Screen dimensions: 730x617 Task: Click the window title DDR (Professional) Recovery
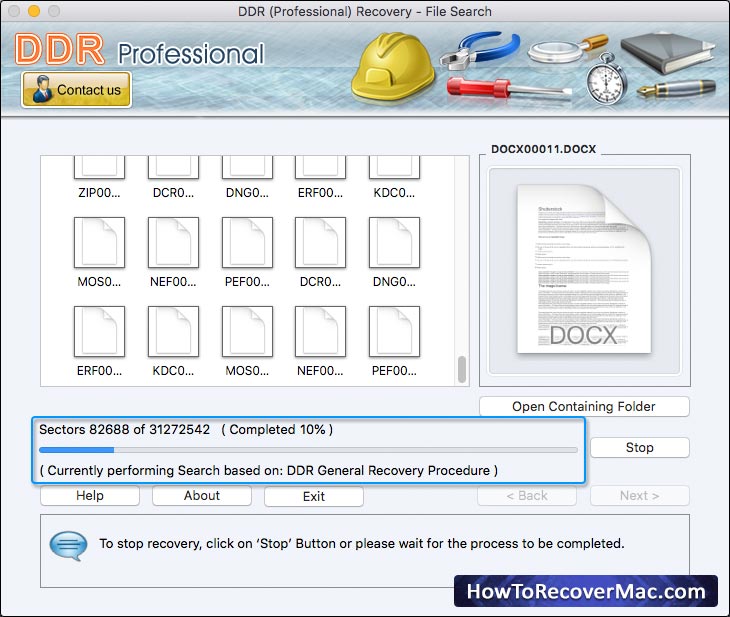pyautogui.click(x=365, y=11)
